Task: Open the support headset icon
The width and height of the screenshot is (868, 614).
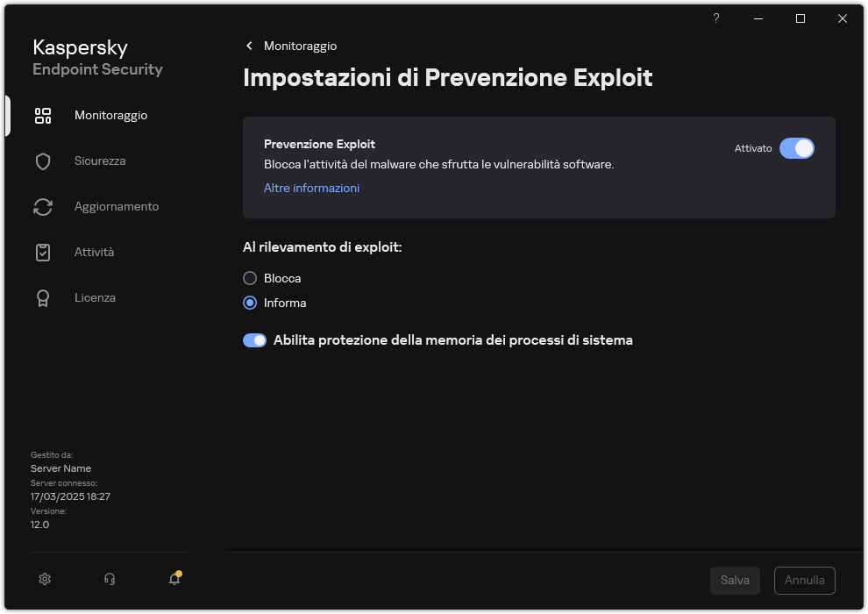Action: coord(109,579)
